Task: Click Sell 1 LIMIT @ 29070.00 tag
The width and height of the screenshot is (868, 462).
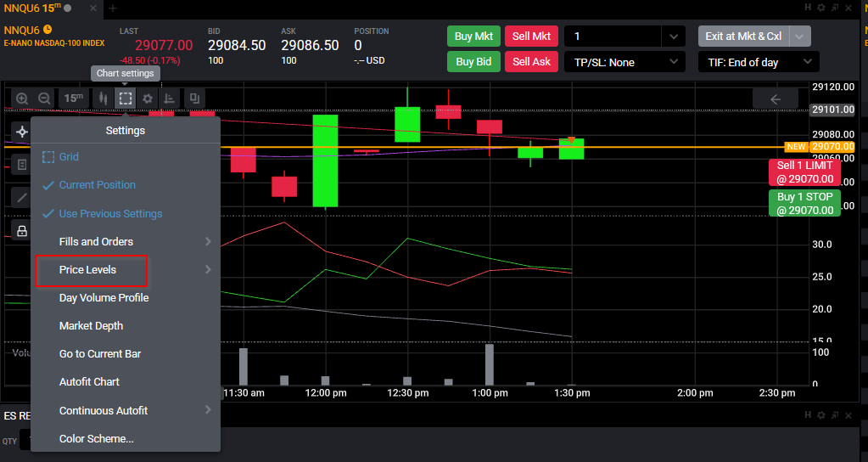Action: [805, 172]
